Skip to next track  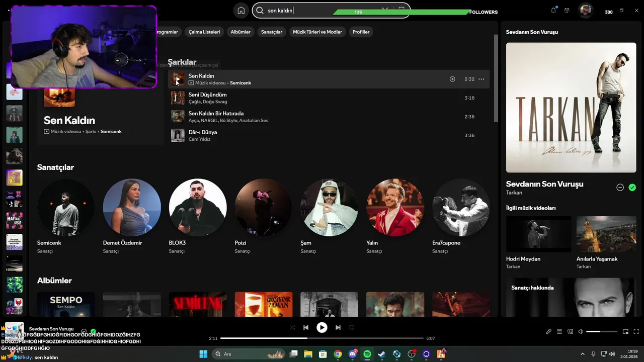tap(338, 327)
